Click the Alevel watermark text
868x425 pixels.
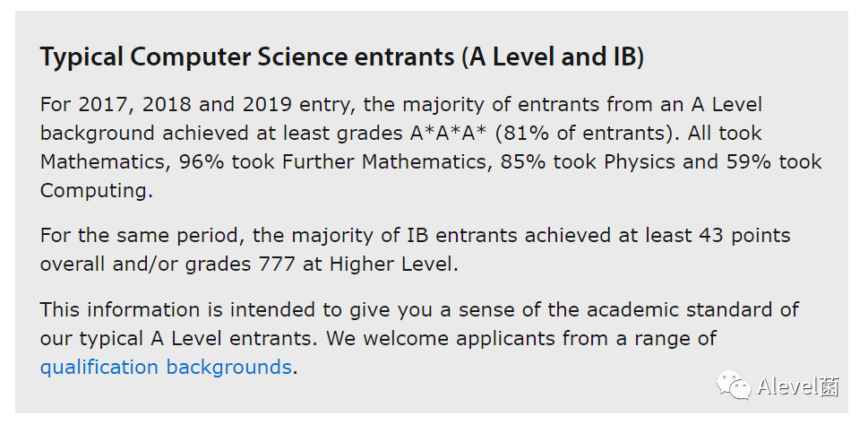coord(798,386)
